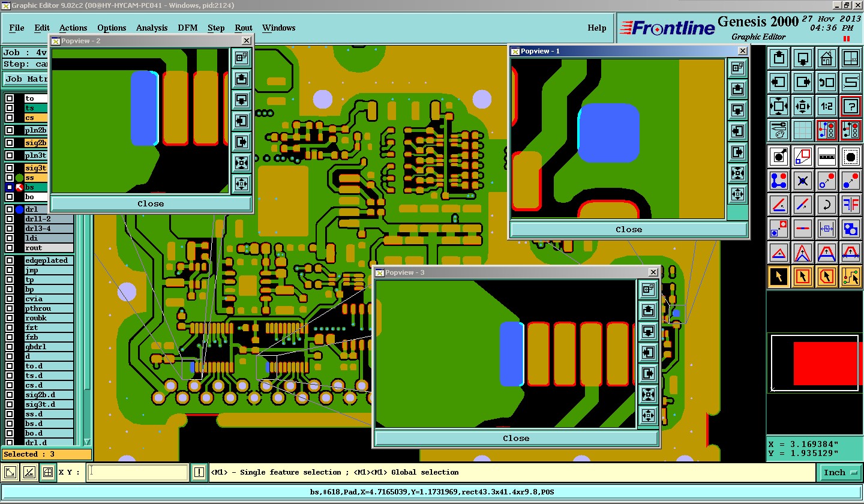Click the pan up icon in main toolbar
The width and height of the screenshot is (864, 504).
779,59
